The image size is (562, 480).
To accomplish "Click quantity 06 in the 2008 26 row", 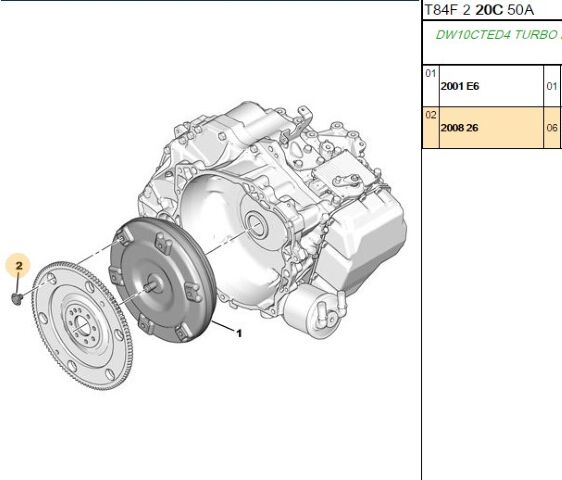I will [552, 128].
